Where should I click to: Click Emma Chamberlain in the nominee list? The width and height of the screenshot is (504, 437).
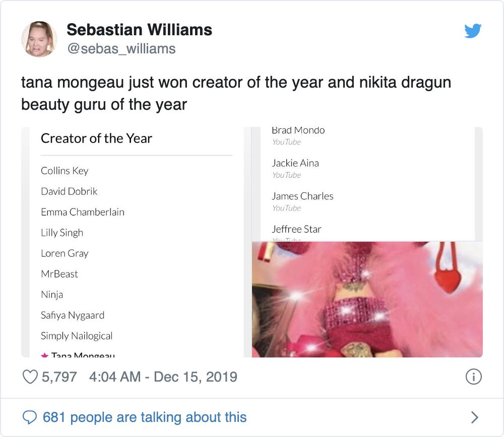point(82,212)
